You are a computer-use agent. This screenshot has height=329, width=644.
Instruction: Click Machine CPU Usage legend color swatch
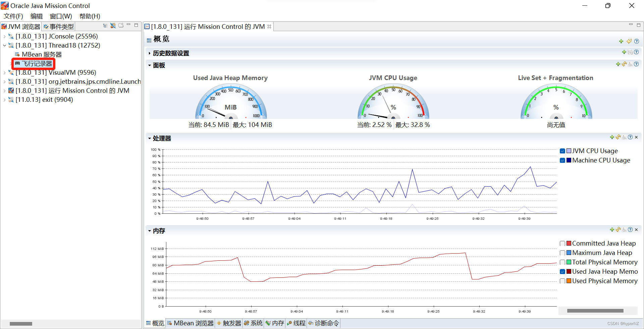point(569,160)
